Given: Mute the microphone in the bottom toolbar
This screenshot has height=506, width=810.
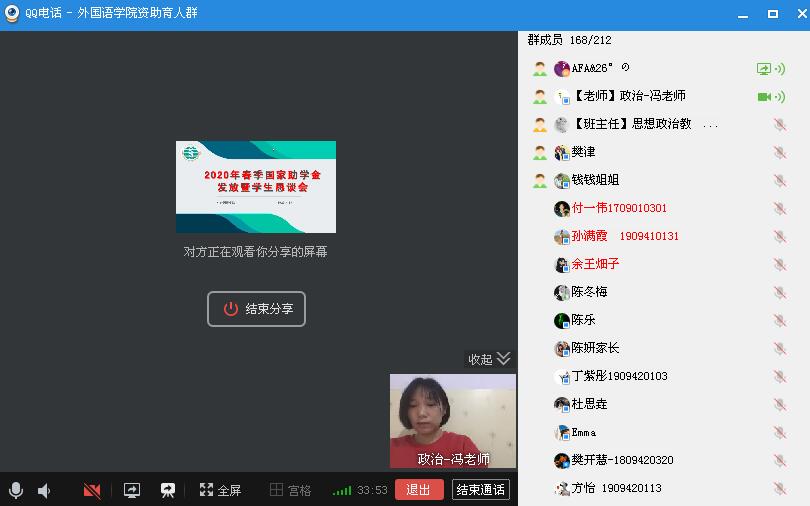Looking at the screenshot, I should tap(15, 490).
